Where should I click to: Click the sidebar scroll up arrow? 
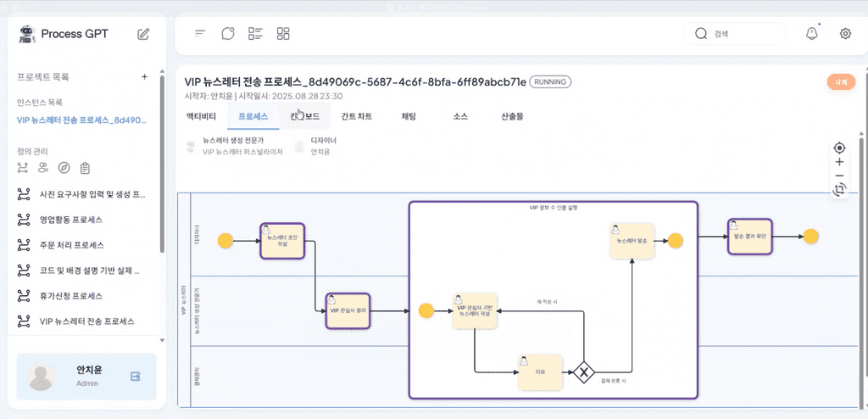point(162,71)
